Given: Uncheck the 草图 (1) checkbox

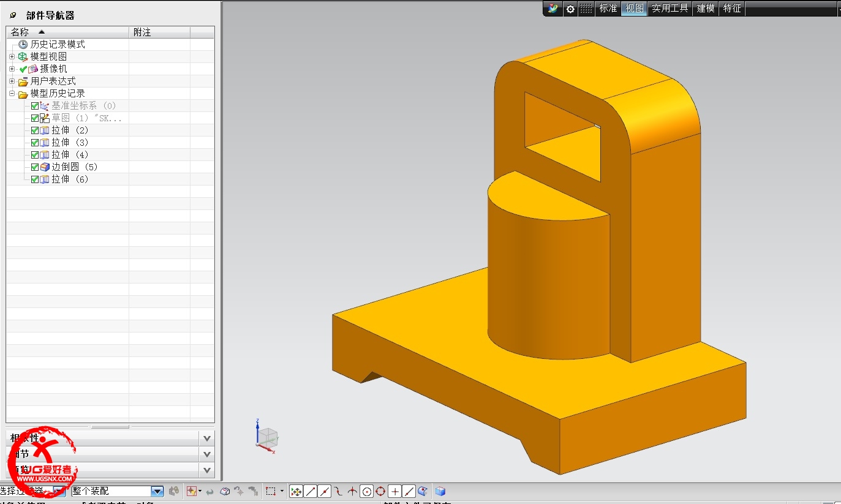Looking at the screenshot, I should pyautogui.click(x=35, y=118).
